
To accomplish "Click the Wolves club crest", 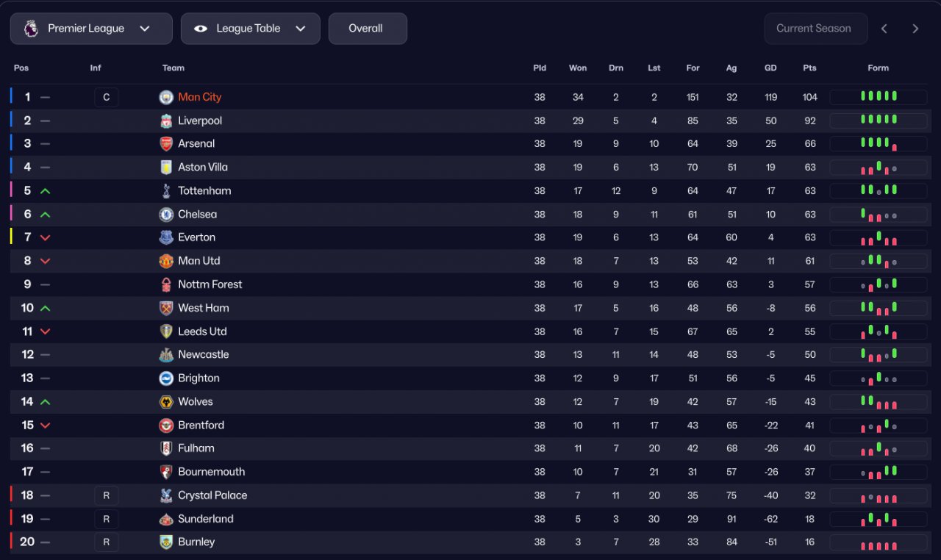I will [166, 402].
